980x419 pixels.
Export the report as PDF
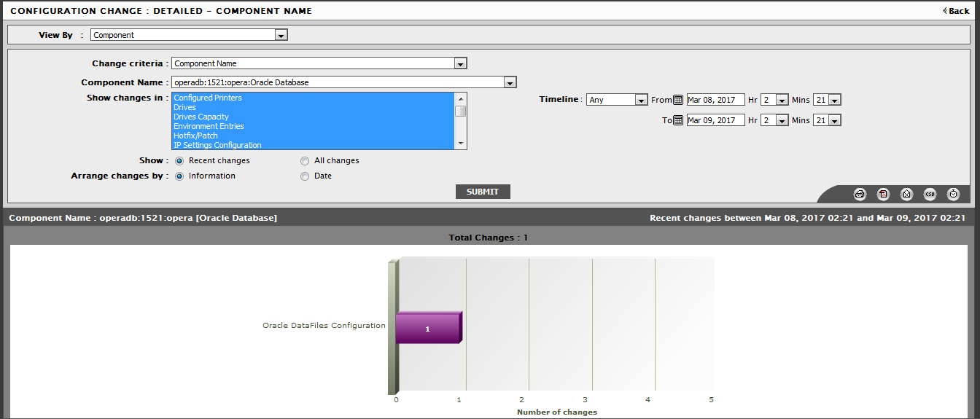click(x=883, y=194)
